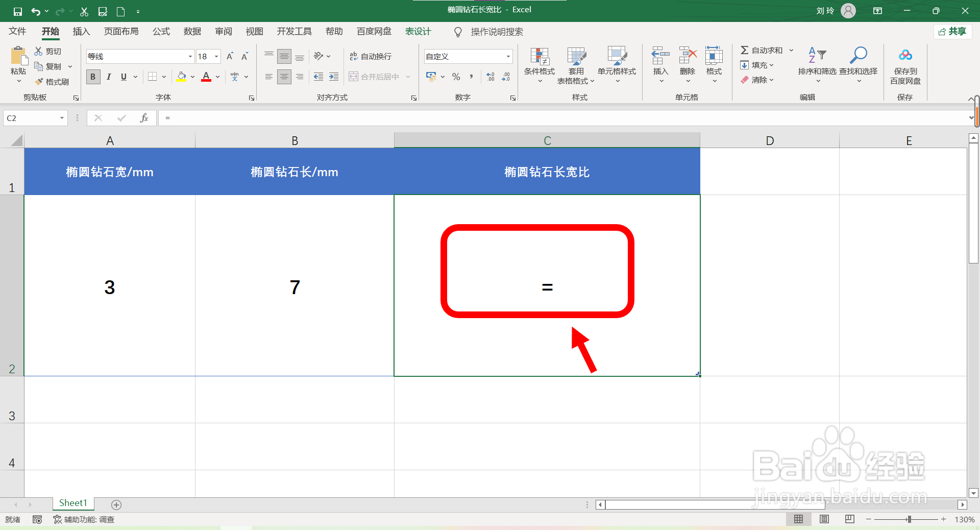
Task: Switch to the 表设计 ribbon tab
Action: [x=417, y=31]
